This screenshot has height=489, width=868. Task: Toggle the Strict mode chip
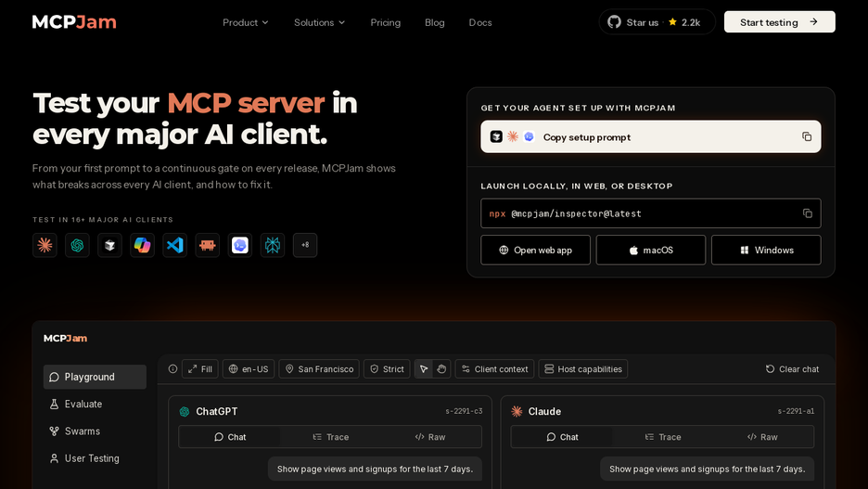point(387,368)
